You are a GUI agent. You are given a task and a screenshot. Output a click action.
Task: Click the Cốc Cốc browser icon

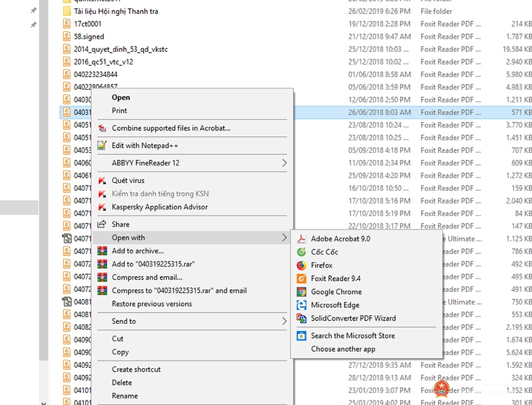point(301,252)
